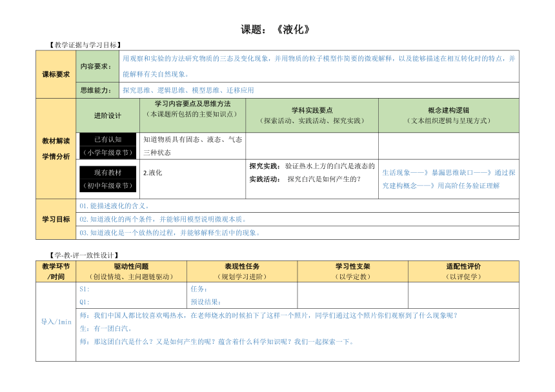This screenshot has width=555, height=392.
Task: Click line 生:有一团白汽。
Action: (106, 329)
